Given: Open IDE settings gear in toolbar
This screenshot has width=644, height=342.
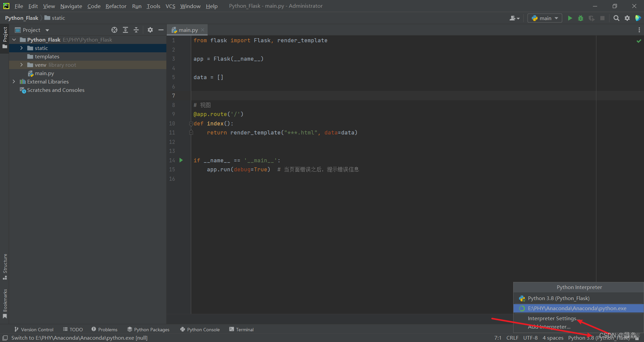Looking at the screenshot, I should (x=627, y=18).
